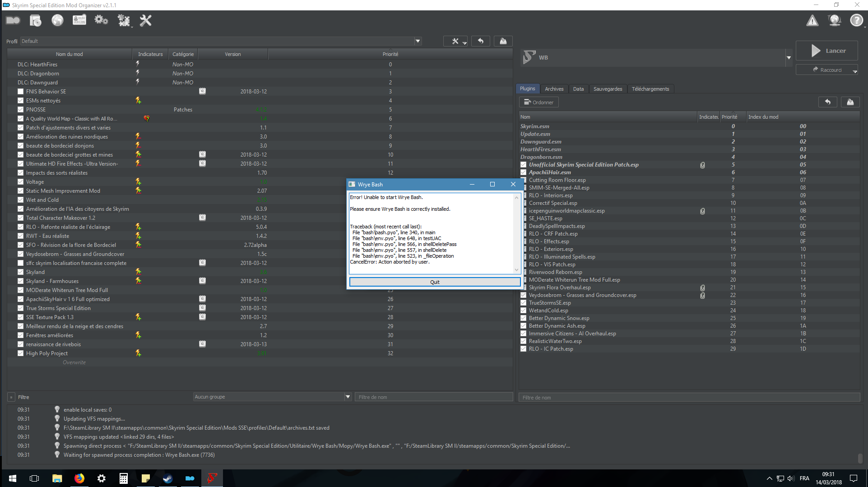Open the Calculator taskbar icon
This screenshot has width=868, height=487.
(x=123, y=478)
